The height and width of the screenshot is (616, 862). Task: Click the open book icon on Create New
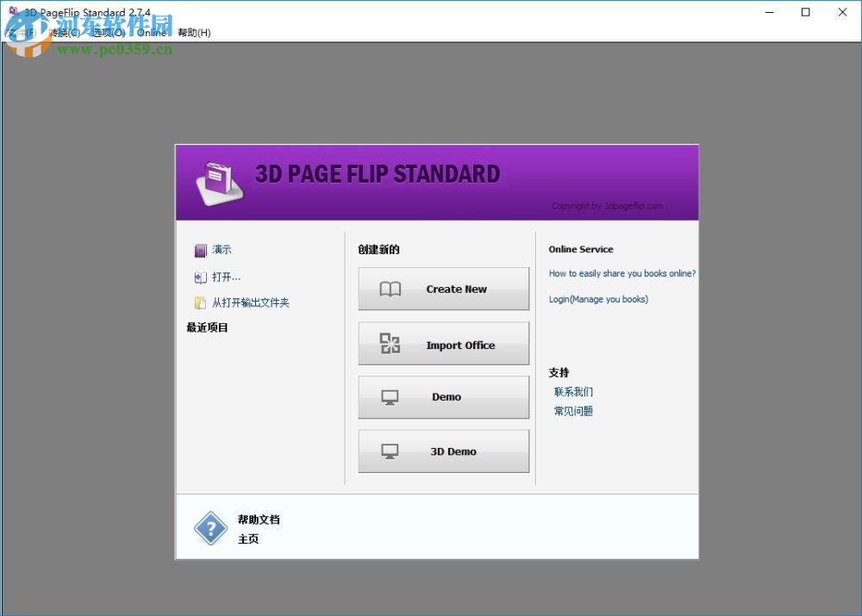390,289
